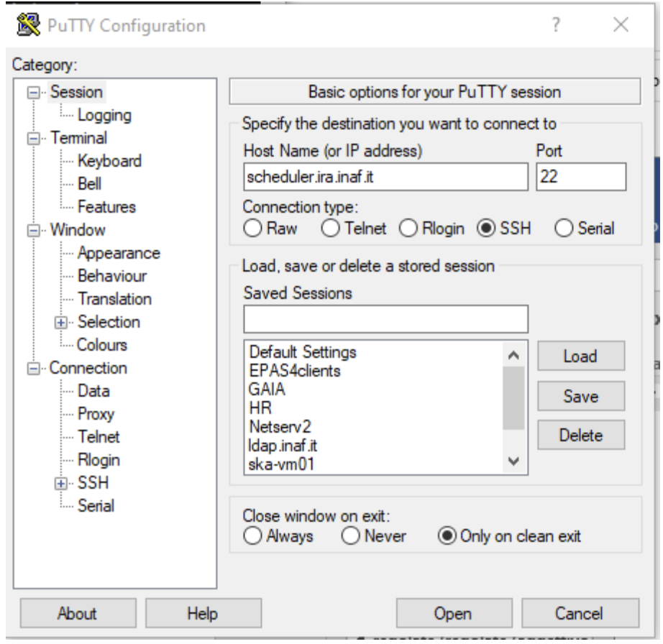Open the Logging category
Image resolution: width=663 pixels, height=644 pixels.
[104, 116]
